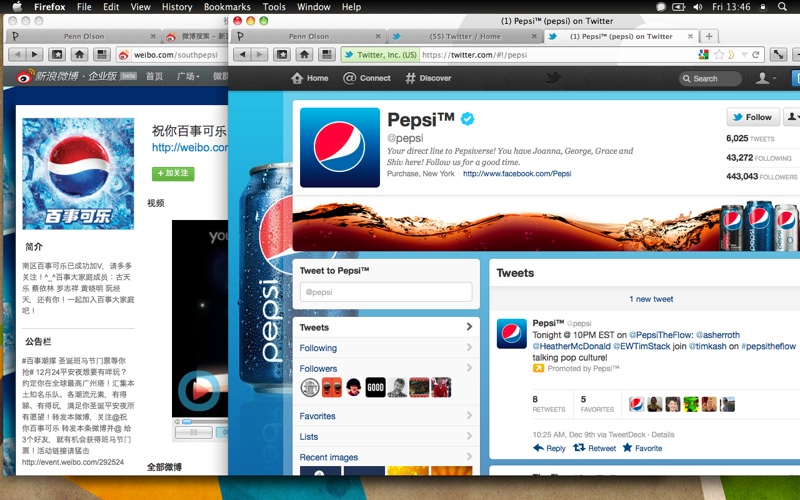
Task: Open URL history dropdown arrow in address bar
Action: pyautogui.click(x=744, y=55)
